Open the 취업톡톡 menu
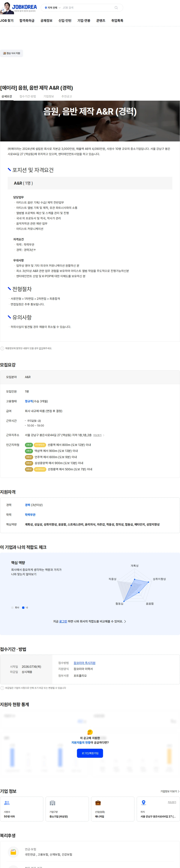Image resolution: width=180 pixels, height=868 pixels. tap(117, 20)
